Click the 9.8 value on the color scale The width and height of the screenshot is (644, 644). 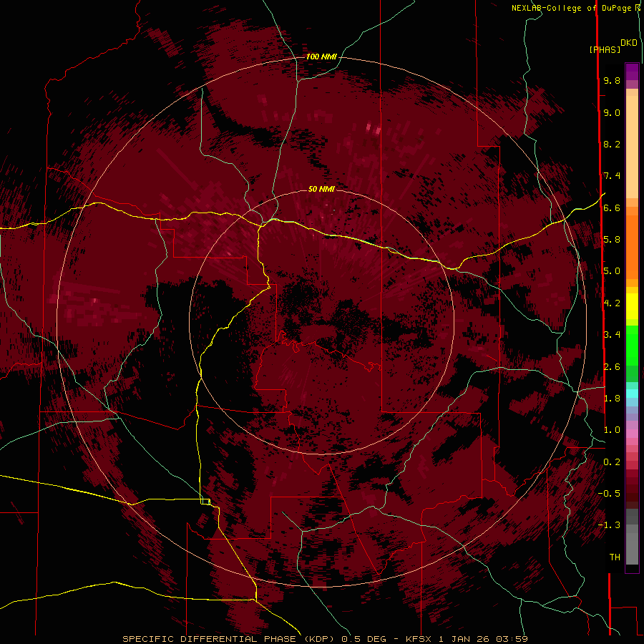pyautogui.click(x=612, y=80)
